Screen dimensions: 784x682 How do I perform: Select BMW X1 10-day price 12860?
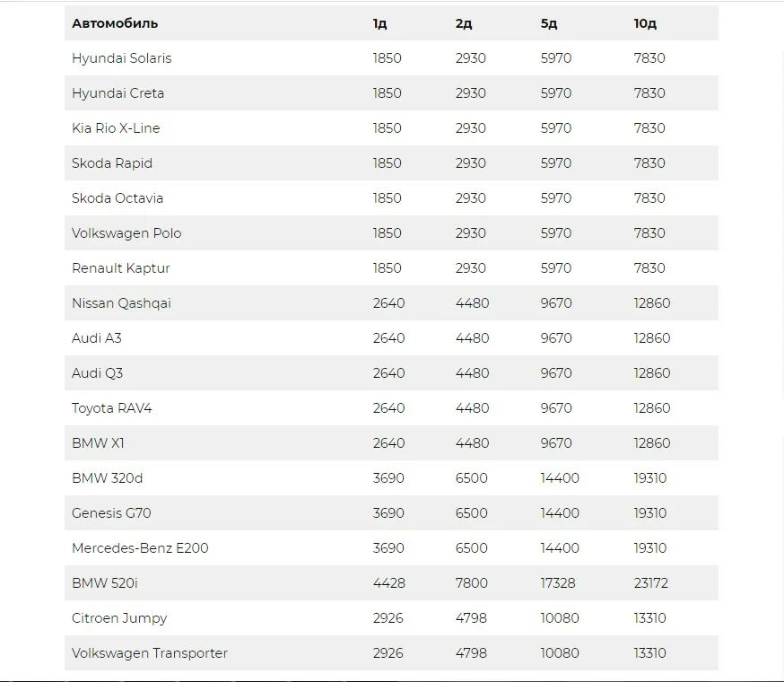point(652,443)
